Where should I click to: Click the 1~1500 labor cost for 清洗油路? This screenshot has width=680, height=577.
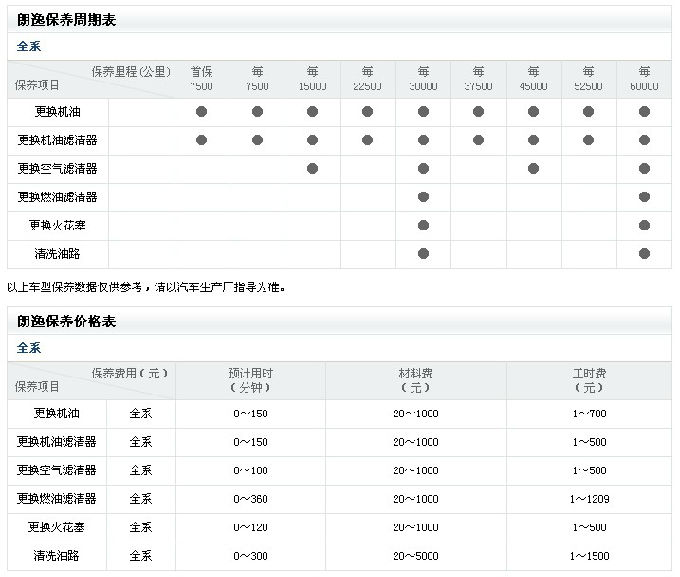coord(589,556)
